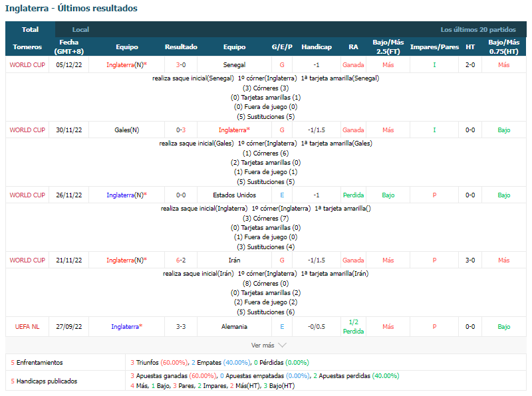Image resolution: width=532 pixels, height=396 pixels.
Task: Expand the 'Ver más' results row
Action: [x=265, y=345]
